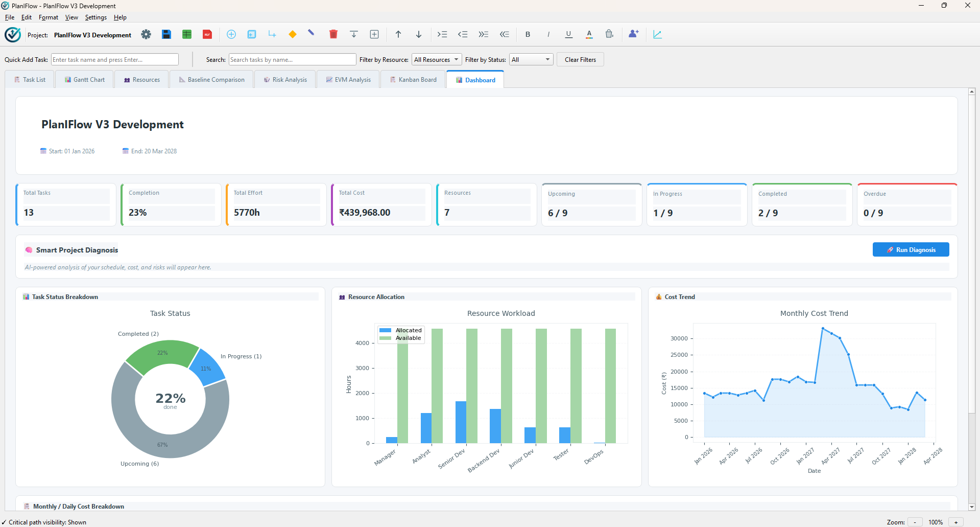Save the project with the floppy disk icon
Image resolution: width=980 pixels, height=527 pixels.
[x=166, y=34]
